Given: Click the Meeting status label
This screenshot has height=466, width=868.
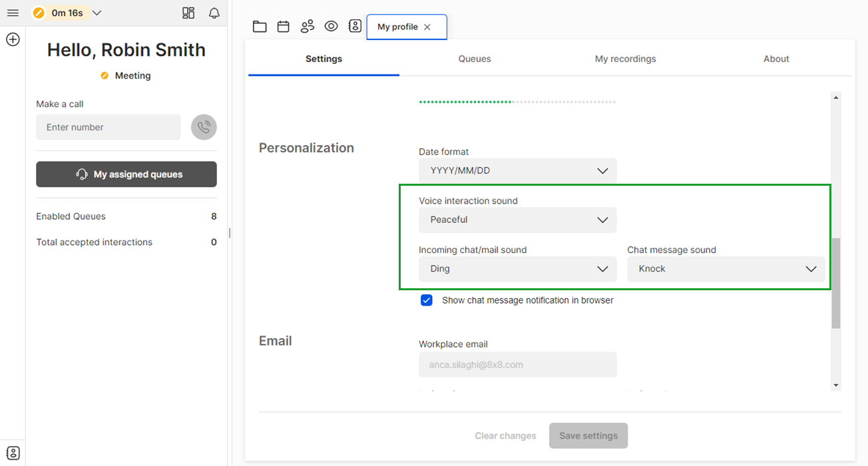Looking at the screenshot, I should [132, 76].
